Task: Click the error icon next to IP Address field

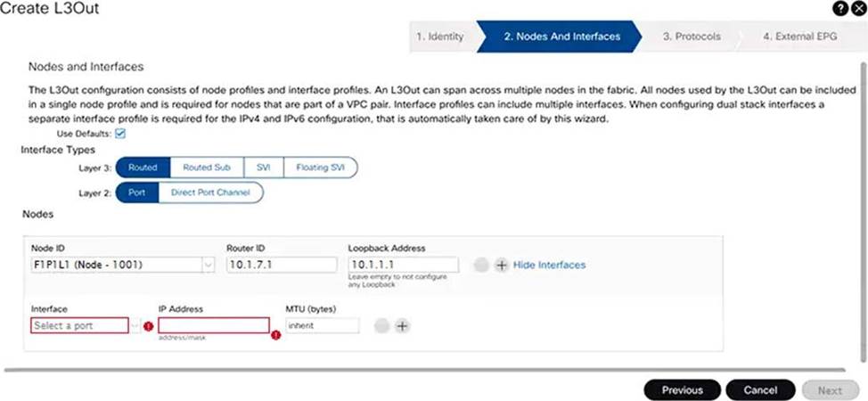Action: click(x=275, y=335)
